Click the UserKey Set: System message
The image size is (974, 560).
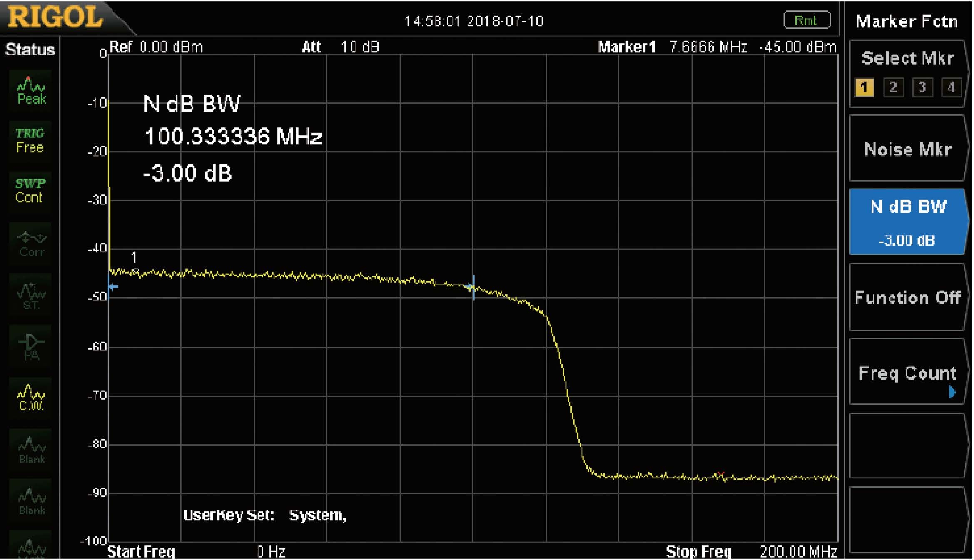pos(265,515)
